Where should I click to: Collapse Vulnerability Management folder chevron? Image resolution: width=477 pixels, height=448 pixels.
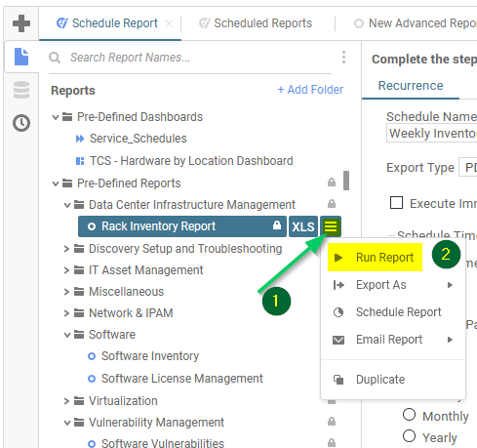click(67, 423)
